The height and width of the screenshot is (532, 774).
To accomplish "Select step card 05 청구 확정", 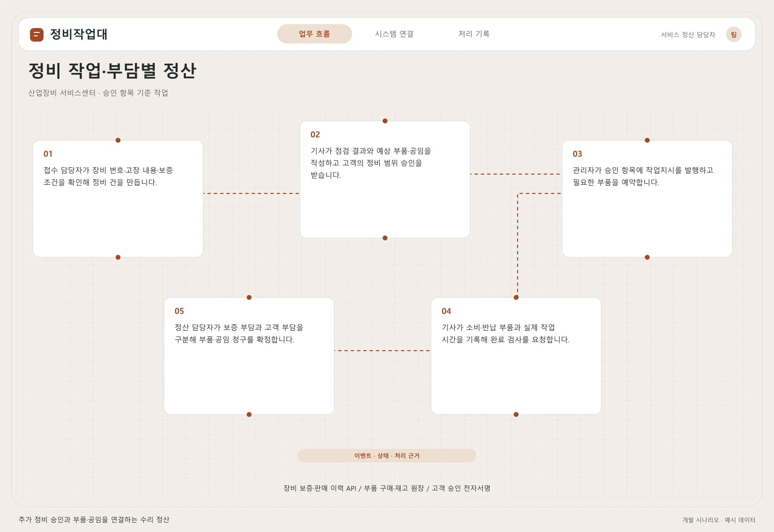I will coord(249,356).
